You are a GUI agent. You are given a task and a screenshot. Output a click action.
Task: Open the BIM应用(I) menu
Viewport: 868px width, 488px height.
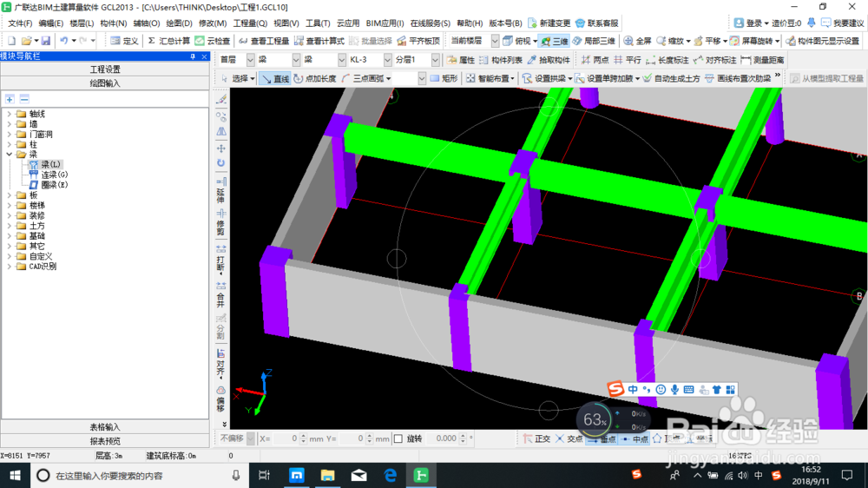tap(385, 23)
